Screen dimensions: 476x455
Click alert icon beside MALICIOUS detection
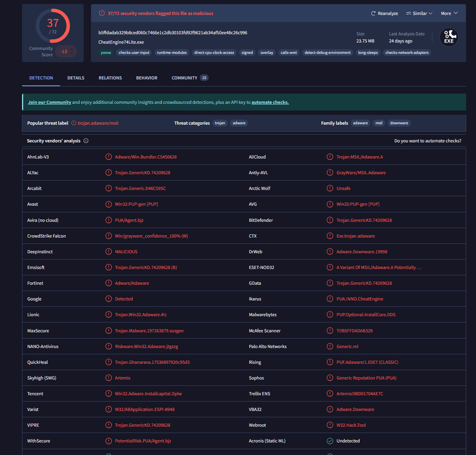(108, 251)
